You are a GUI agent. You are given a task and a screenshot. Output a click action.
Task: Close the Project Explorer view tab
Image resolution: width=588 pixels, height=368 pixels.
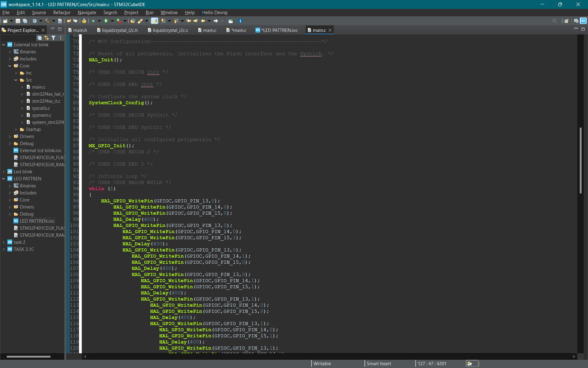(43, 30)
